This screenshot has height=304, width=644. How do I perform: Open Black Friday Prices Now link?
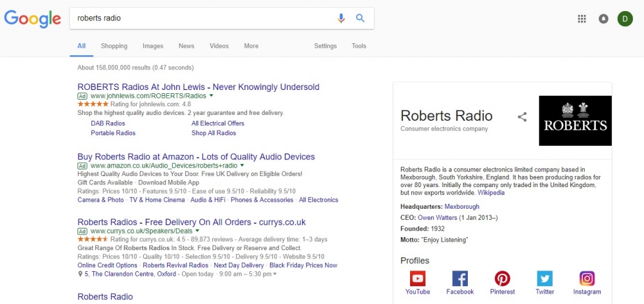click(304, 265)
